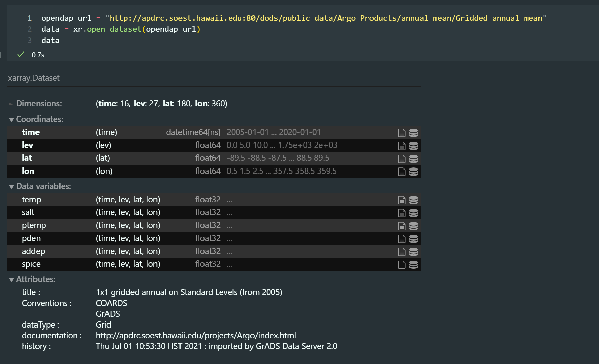Click the history attribute value text
Screen dimensions: 599x364
tap(216, 346)
